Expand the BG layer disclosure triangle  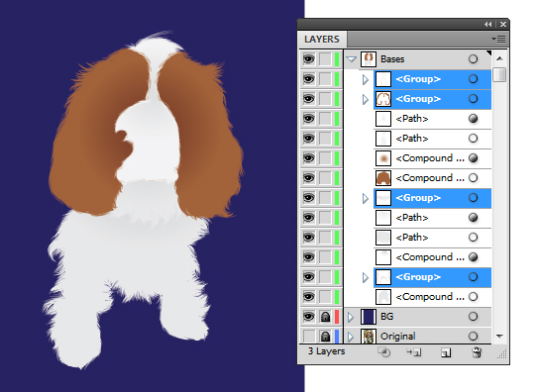(351, 317)
